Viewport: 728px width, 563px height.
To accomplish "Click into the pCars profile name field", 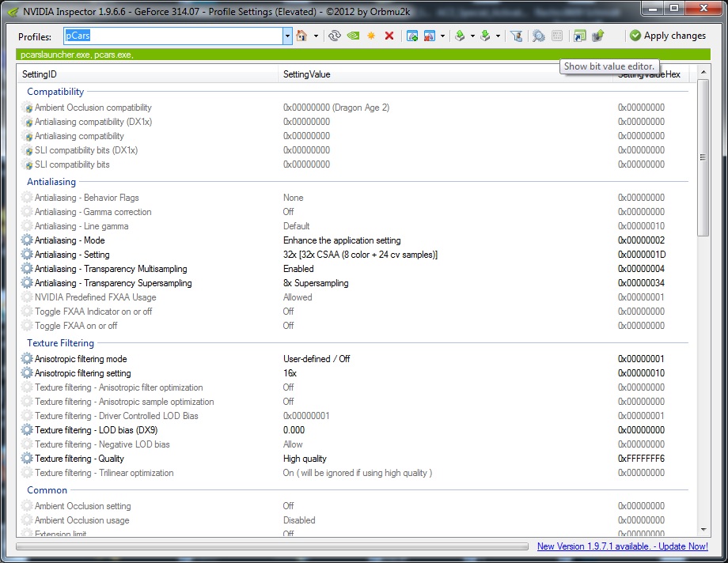I will [173, 36].
